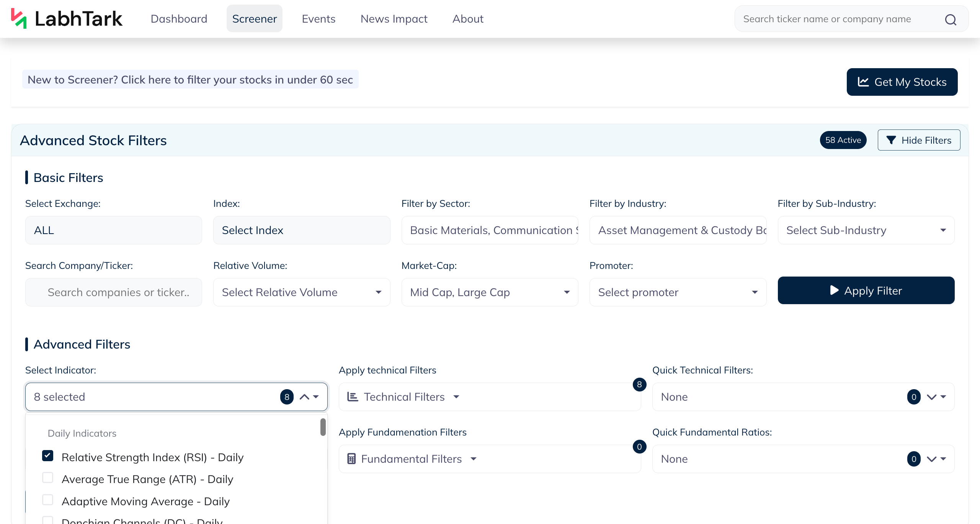Check Average True Range (ATR) - Daily

(47, 478)
